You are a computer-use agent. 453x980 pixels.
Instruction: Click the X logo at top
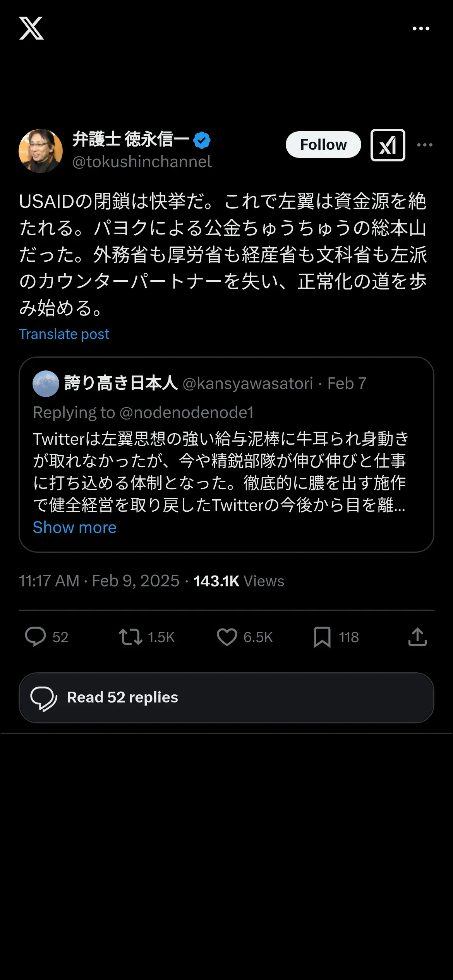[x=31, y=28]
